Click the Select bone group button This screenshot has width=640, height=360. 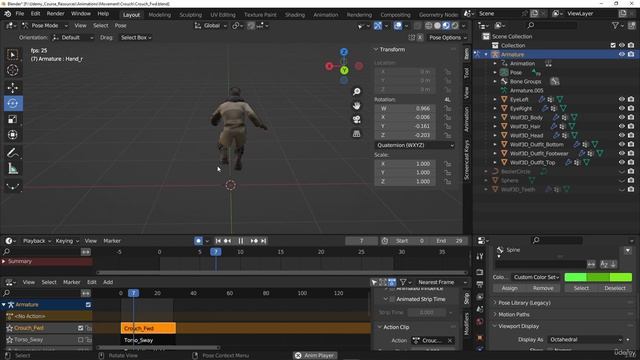pos(581,289)
